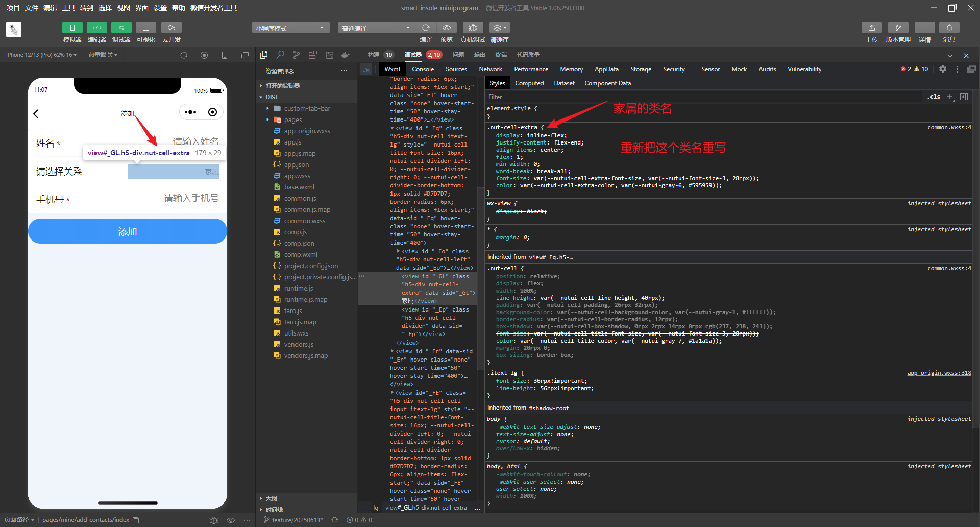The image size is (980, 527).
Task: Expand the pages folder
Action: (292, 119)
